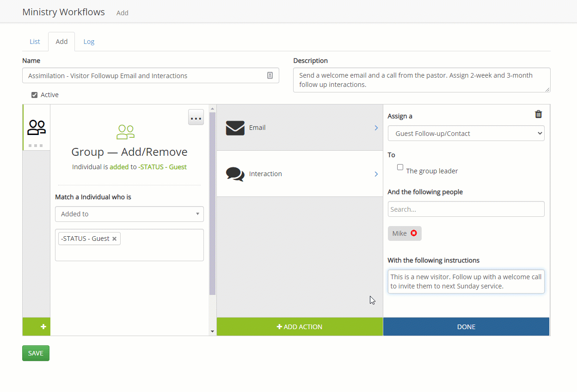Expand the Added to dropdown
577x392 pixels.
pyautogui.click(x=129, y=214)
